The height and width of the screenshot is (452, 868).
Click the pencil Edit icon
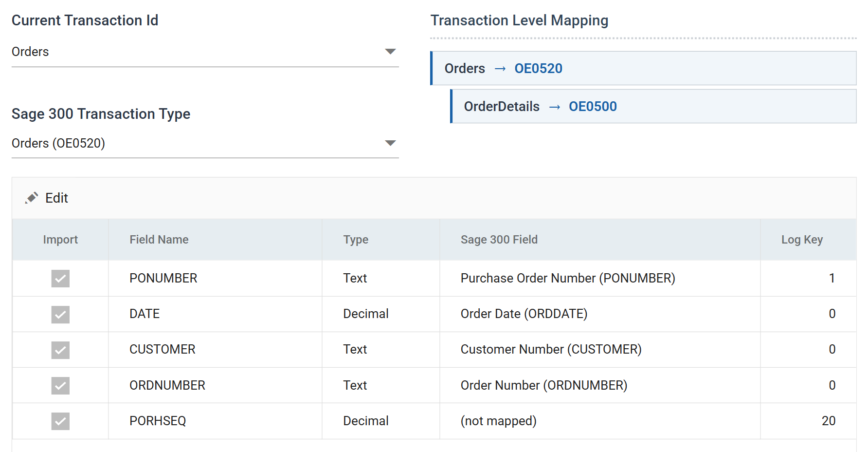[x=32, y=198]
